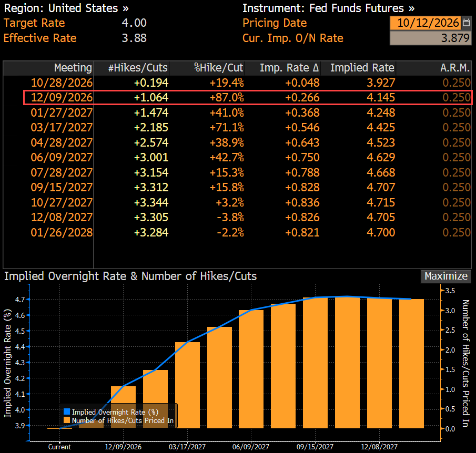Viewport: 476px width, 453px height.
Task: Open the calendar icon beside Pricing Date
Action: (x=467, y=23)
